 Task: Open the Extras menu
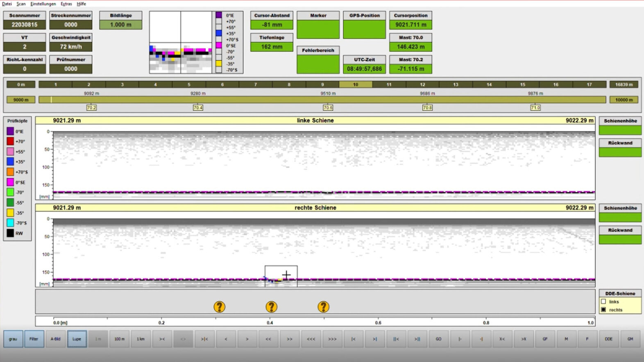tap(66, 4)
